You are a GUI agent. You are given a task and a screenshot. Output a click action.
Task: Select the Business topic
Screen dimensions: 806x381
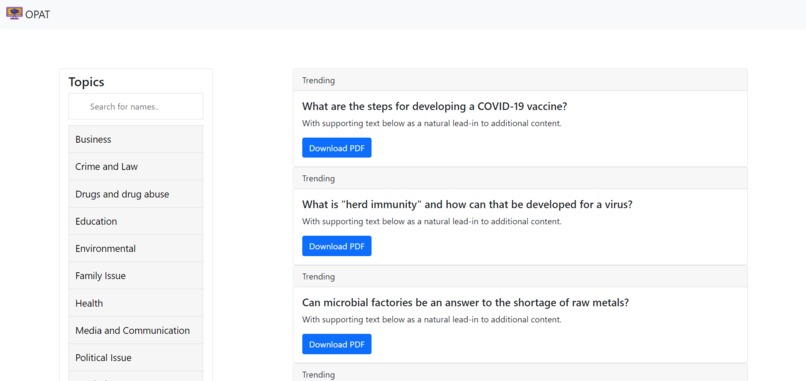coord(136,139)
